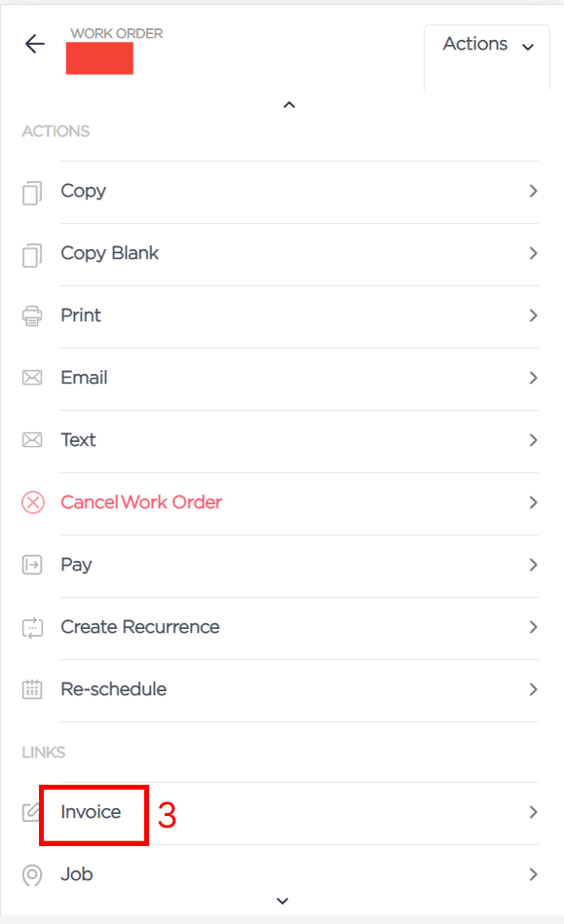Click the back arrow icon

(x=35, y=44)
